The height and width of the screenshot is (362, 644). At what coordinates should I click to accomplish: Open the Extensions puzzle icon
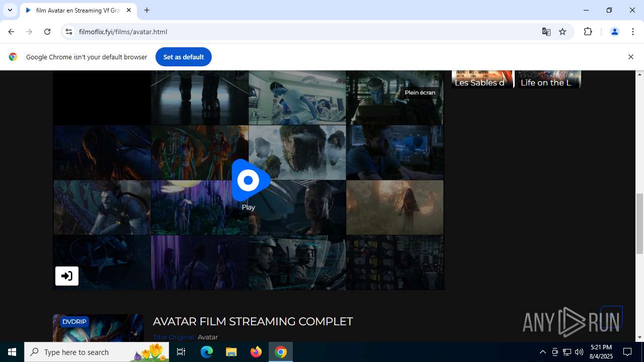point(588,32)
